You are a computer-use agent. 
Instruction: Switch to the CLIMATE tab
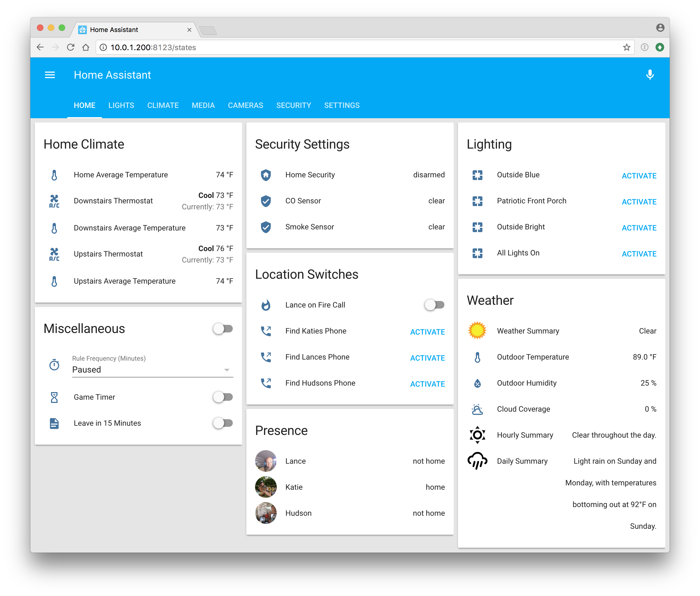point(163,105)
